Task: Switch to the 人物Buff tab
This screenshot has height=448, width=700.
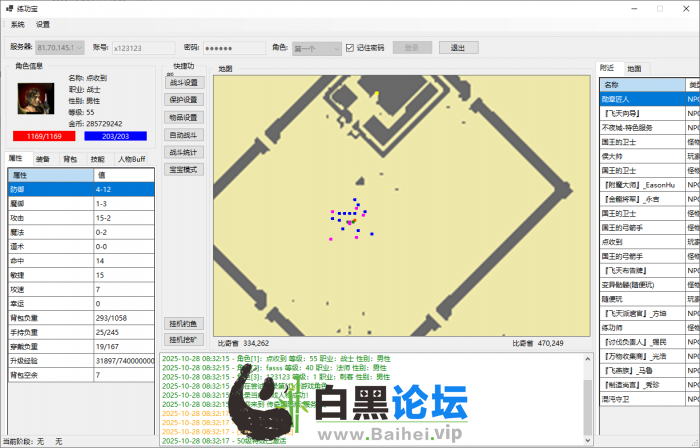Action: (133, 159)
